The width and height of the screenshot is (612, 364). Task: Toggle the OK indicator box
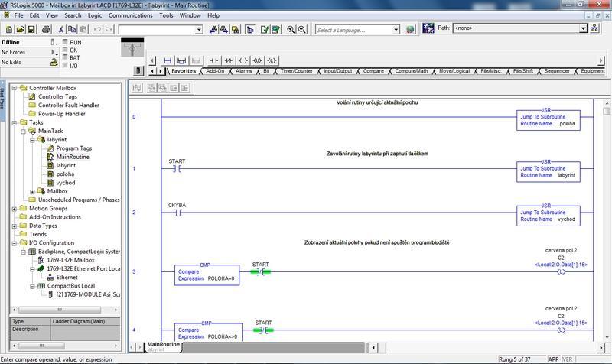coord(65,50)
